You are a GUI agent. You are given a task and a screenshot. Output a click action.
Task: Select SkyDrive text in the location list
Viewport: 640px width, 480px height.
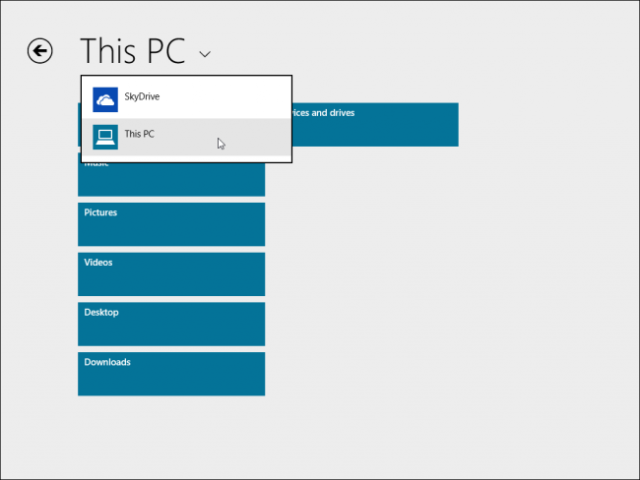click(x=142, y=97)
